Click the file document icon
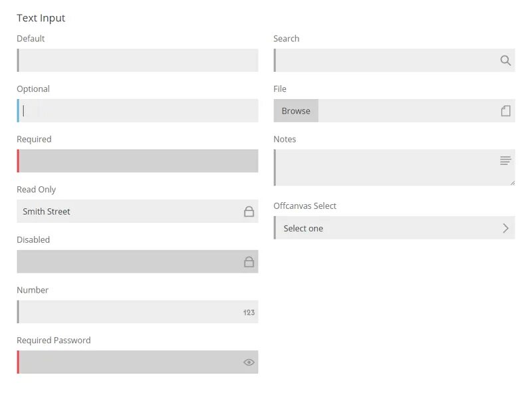 click(x=505, y=111)
